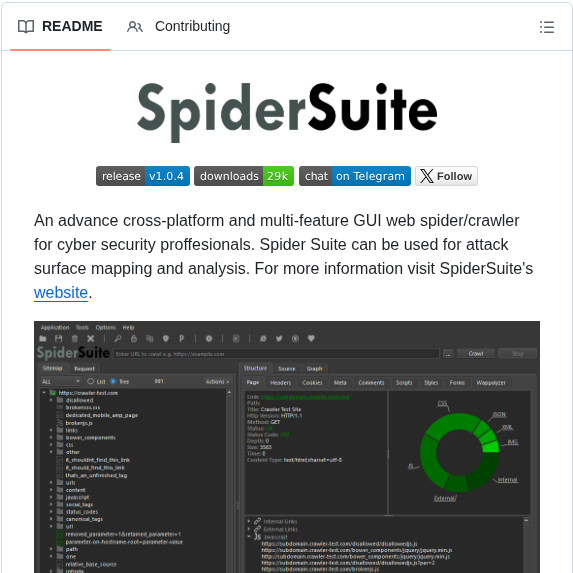Switch to the Request tab
Image resolution: width=573 pixels, height=573 pixels.
[x=84, y=368]
